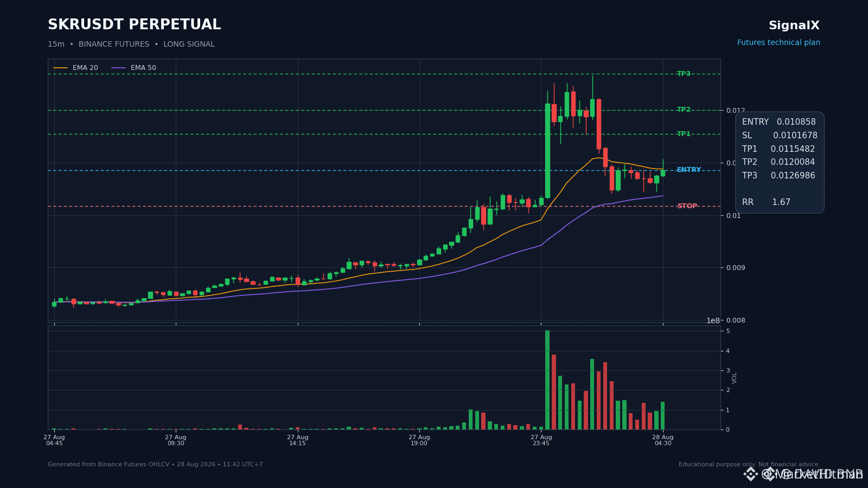Viewport: 868px width, 488px height.
Task: Click the TP2 value 0.0120084
Action: point(793,162)
